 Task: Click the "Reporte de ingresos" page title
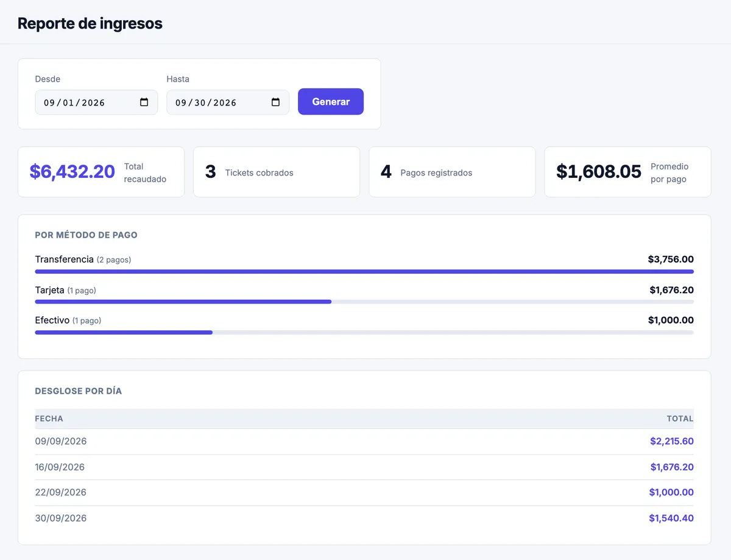(90, 24)
